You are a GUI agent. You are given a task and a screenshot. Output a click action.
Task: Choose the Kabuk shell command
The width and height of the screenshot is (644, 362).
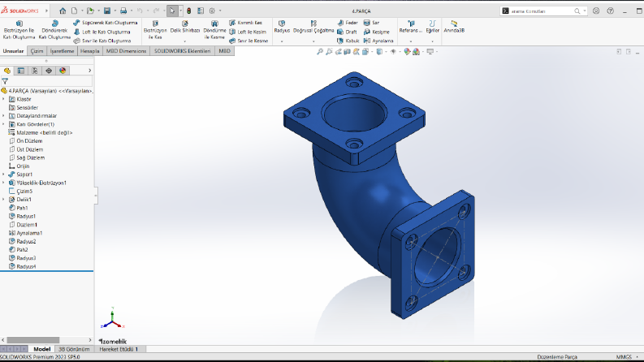click(348, 41)
